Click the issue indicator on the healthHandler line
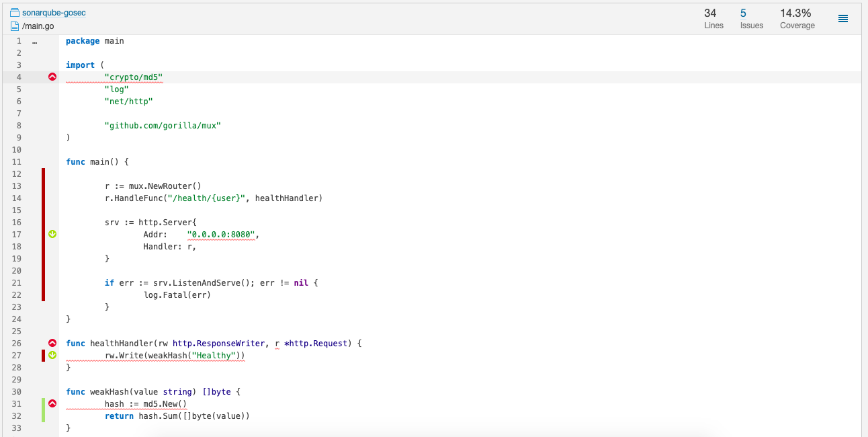Screen dimensions: 868x437 [52, 343]
